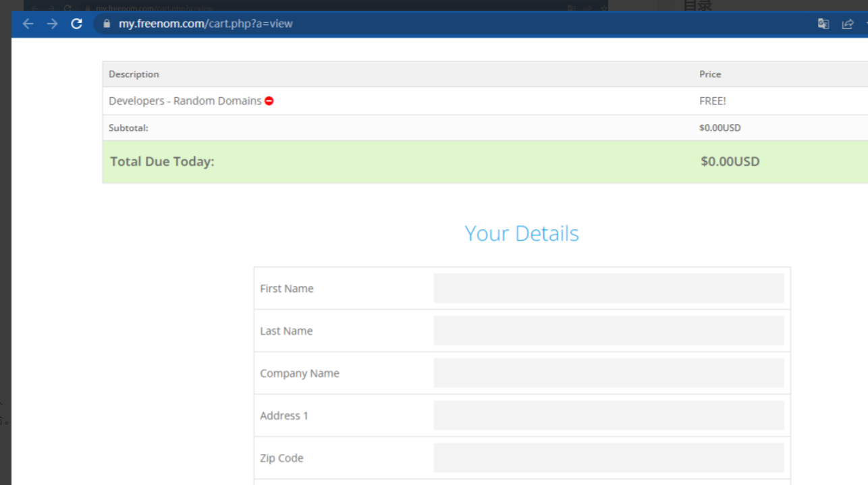
Task: Click the padlock site security icon
Action: [106, 24]
